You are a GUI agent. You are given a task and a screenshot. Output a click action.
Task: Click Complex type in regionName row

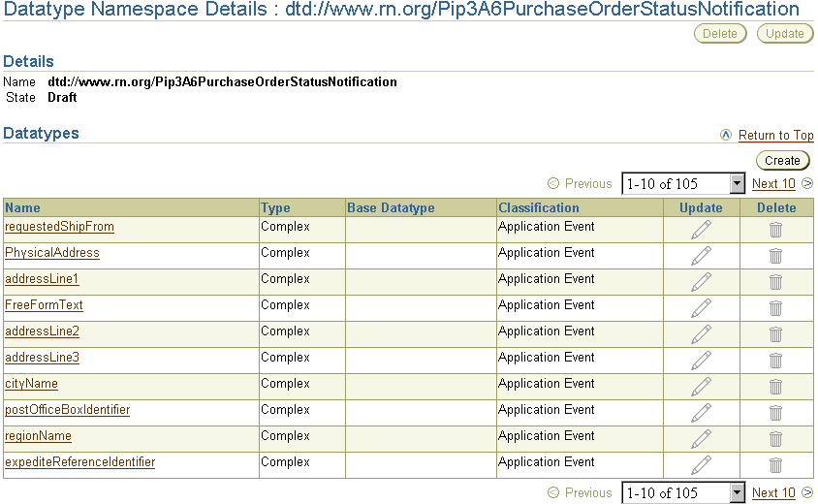click(285, 435)
